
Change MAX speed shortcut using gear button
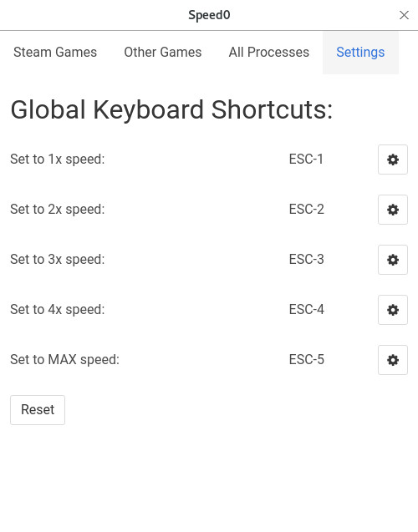pyautogui.click(x=393, y=360)
